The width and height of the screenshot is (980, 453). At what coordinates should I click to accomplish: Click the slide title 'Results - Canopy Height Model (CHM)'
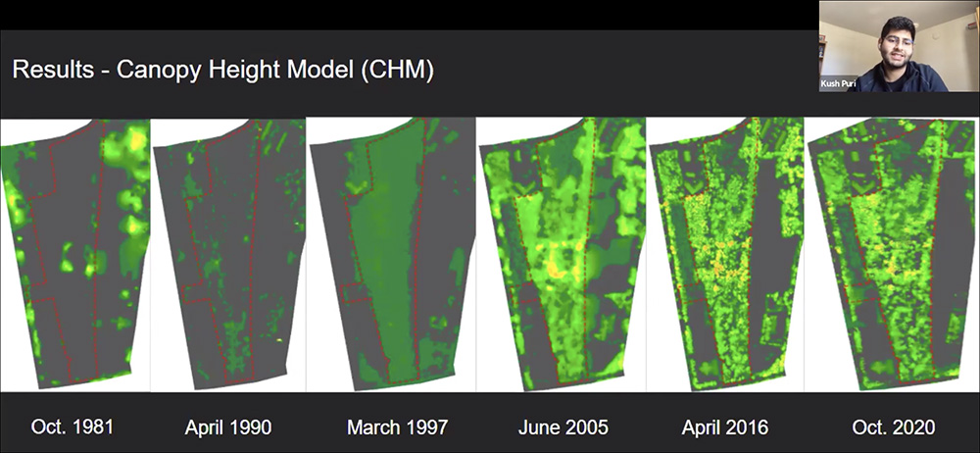(x=223, y=70)
